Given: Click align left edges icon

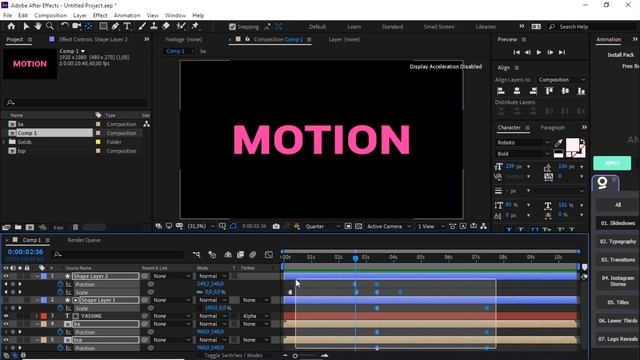Looking at the screenshot, I should (501, 91).
